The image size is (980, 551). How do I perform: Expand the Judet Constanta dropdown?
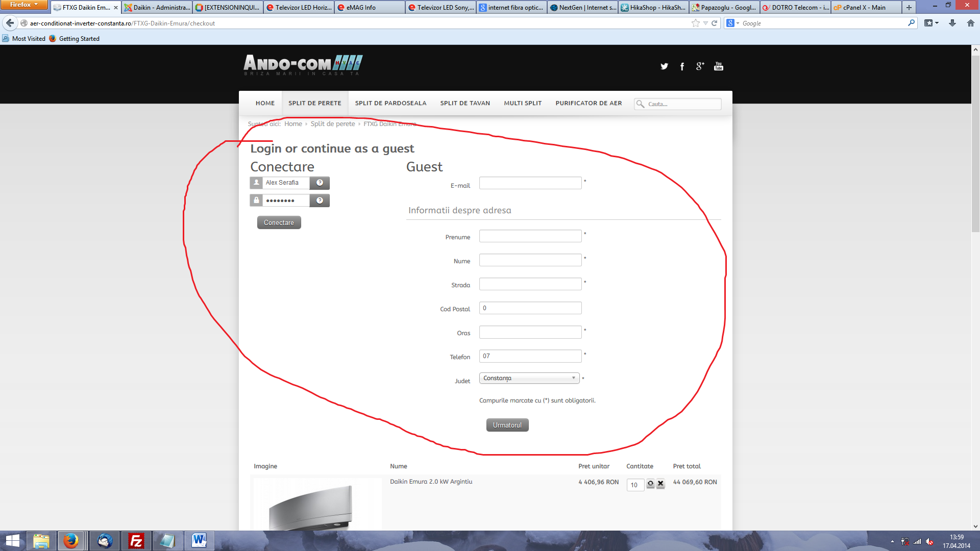(x=529, y=378)
